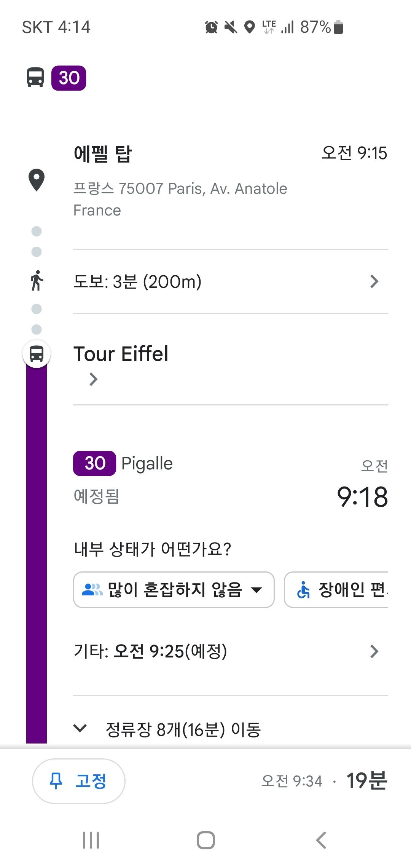The height and width of the screenshot is (868, 411).
Task: Tap the Tour Eiffel stop name
Action: [x=121, y=354]
